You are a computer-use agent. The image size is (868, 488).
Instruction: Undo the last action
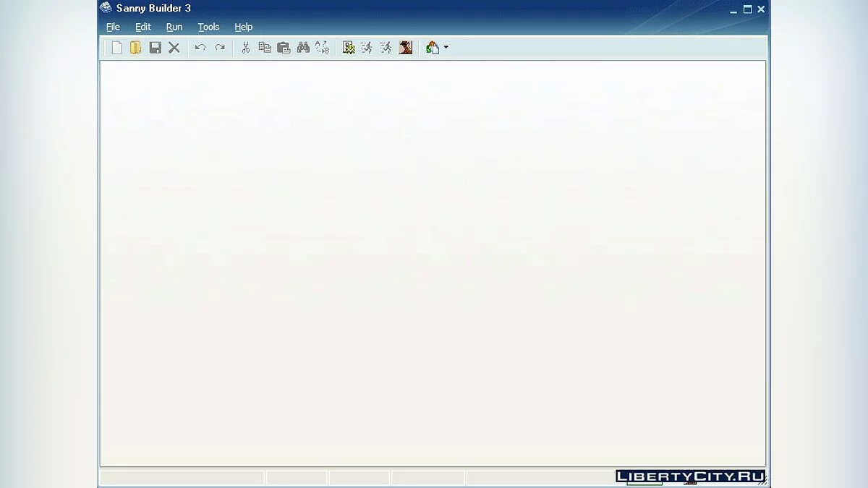click(x=200, y=48)
